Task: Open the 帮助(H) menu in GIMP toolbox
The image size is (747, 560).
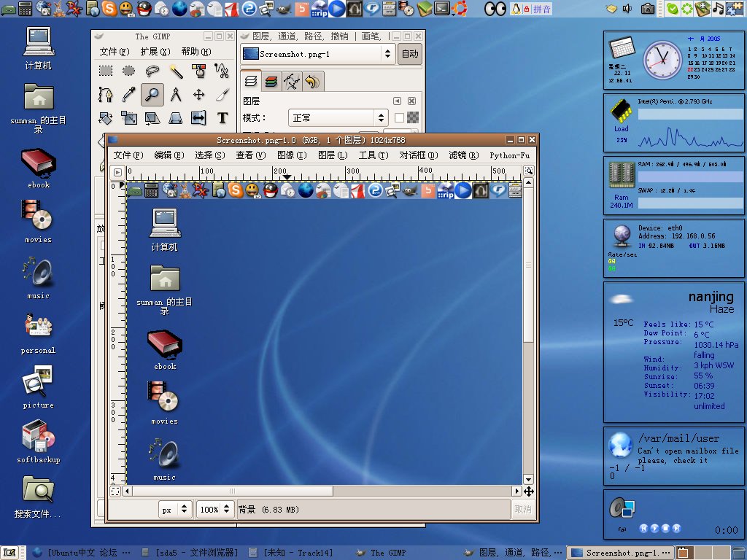Action: click(x=196, y=52)
